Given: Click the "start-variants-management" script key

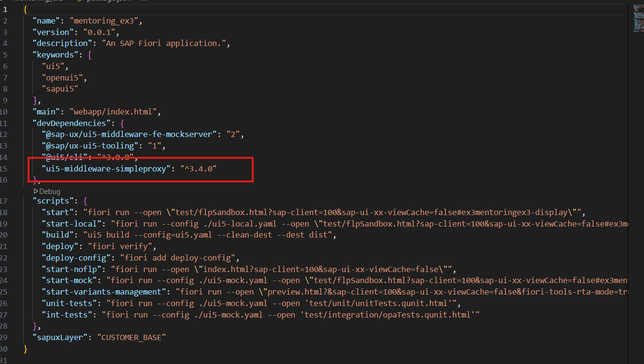Looking at the screenshot, I should pyautogui.click(x=104, y=292).
